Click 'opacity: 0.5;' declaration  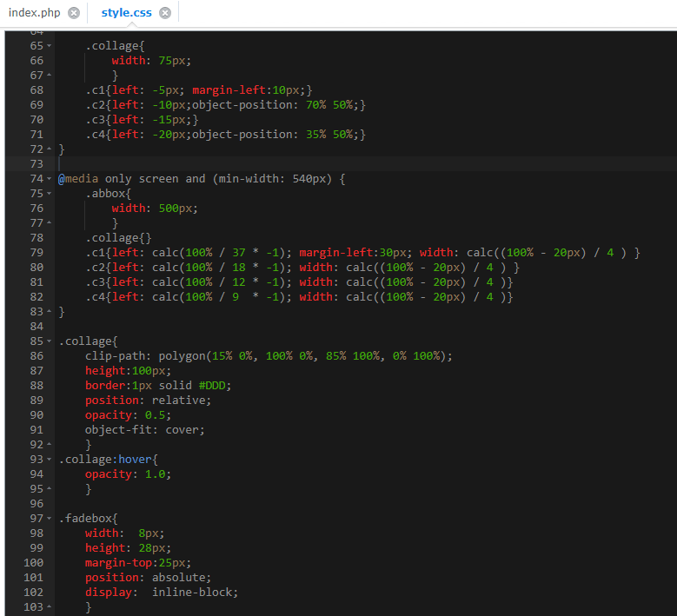[128, 414]
